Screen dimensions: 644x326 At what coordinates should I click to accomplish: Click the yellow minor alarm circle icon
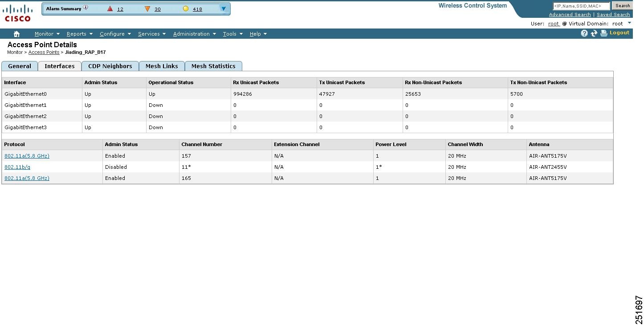[186, 8]
